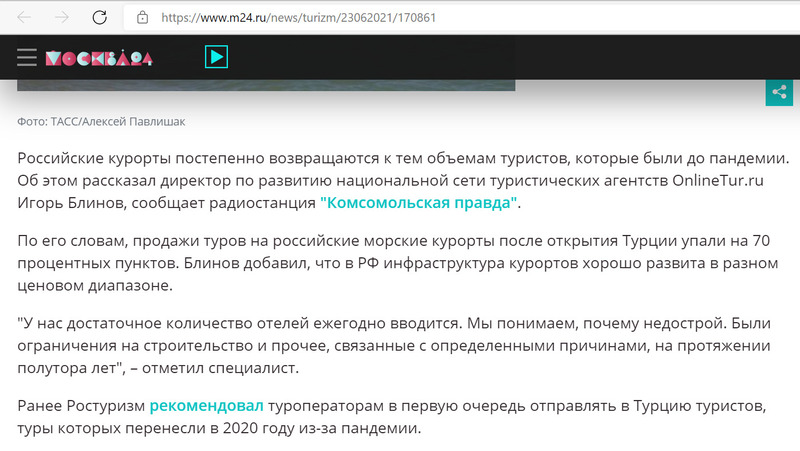800x451 pixels.
Task: Open the hamburger menu in site header
Action: click(20, 58)
